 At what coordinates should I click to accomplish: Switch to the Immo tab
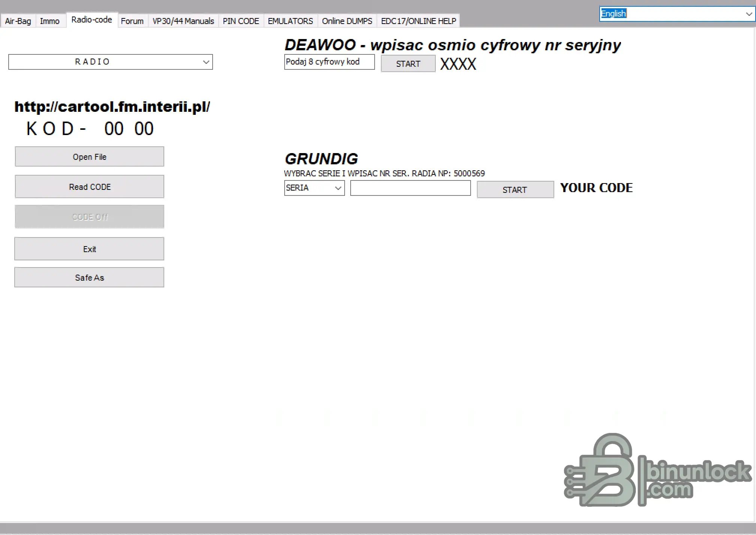click(x=50, y=21)
